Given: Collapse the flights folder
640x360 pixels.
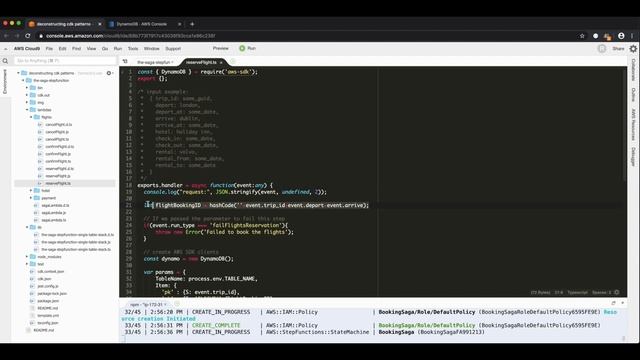Looking at the screenshot, I should coord(31,117).
